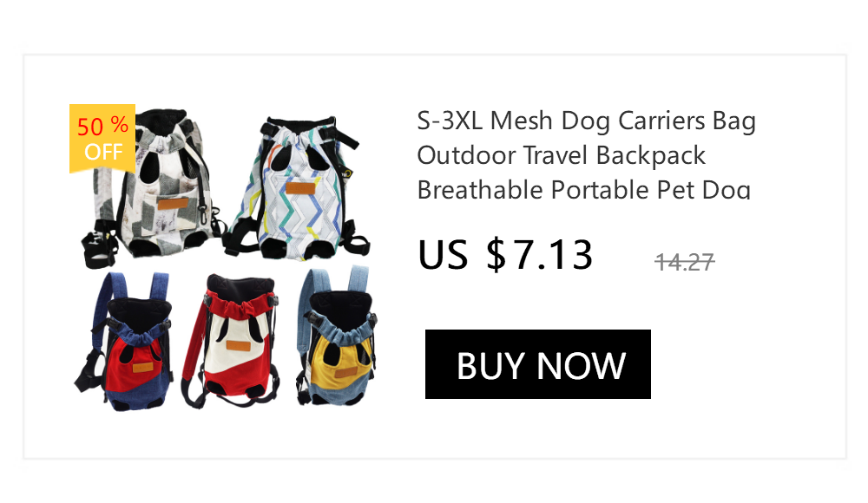Click the BUY NOW button
Image resolution: width=868 pixels, height=503 pixels.
[x=537, y=364]
